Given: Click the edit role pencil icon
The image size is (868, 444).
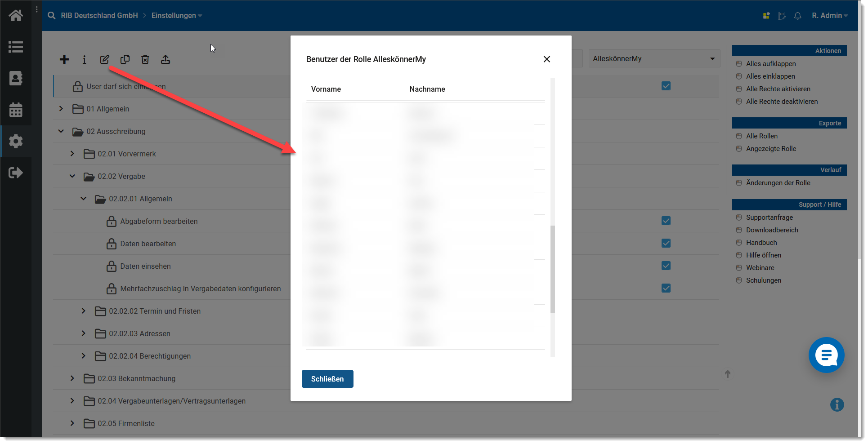Looking at the screenshot, I should (x=104, y=59).
